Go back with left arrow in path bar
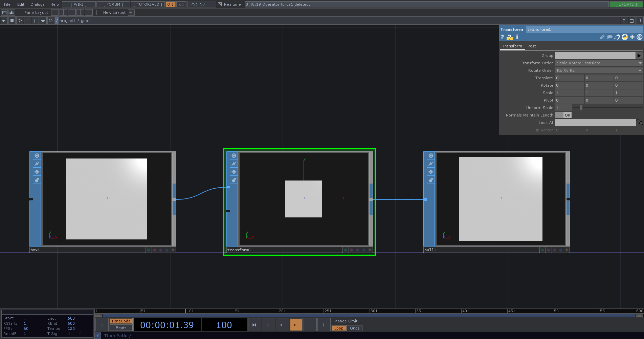644x339 pixels. [20, 21]
